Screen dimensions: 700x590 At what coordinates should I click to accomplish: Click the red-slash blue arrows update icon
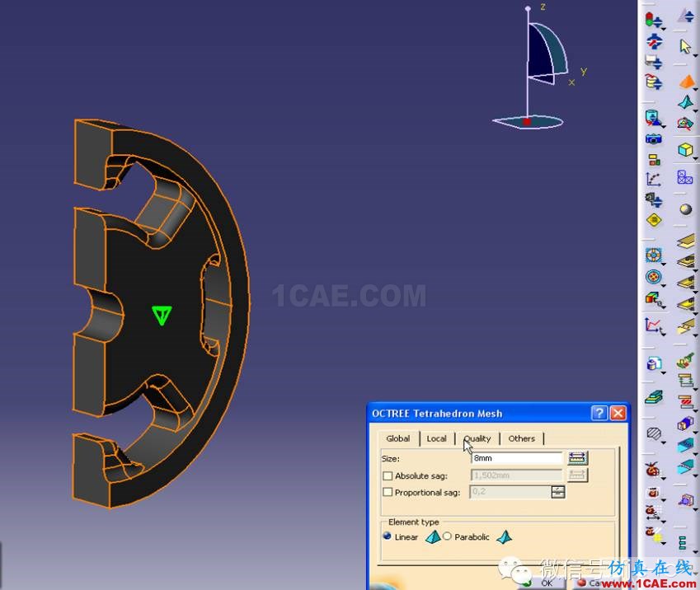point(654,41)
